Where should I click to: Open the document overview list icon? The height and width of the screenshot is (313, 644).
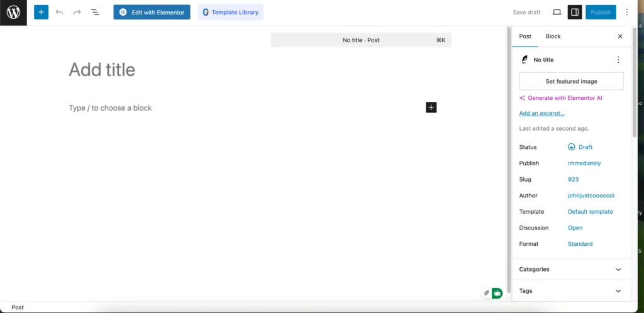(x=95, y=12)
